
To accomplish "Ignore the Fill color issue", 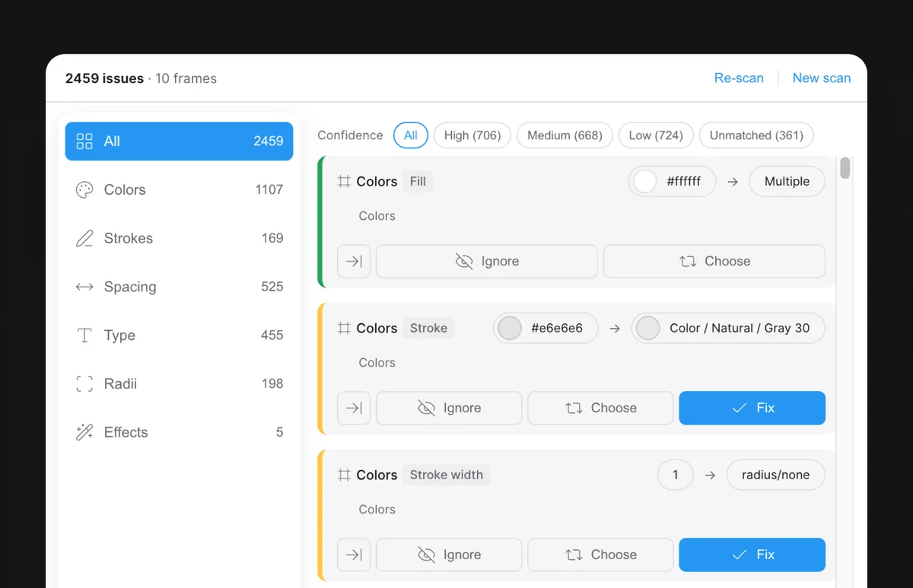I will click(487, 261).
